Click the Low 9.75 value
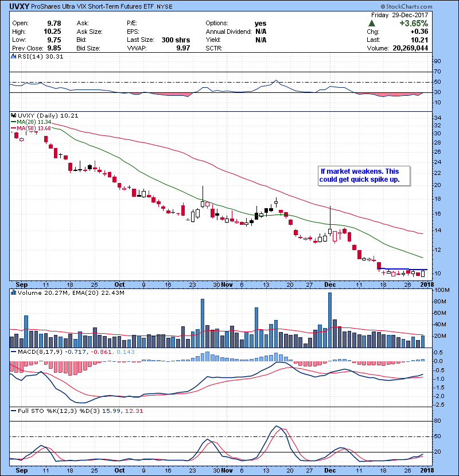Screen dimensions: 459x476 pos(54,40)
